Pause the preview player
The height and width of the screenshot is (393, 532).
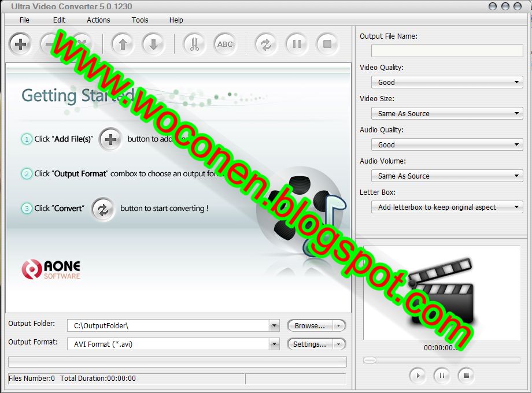coord(442,375)
